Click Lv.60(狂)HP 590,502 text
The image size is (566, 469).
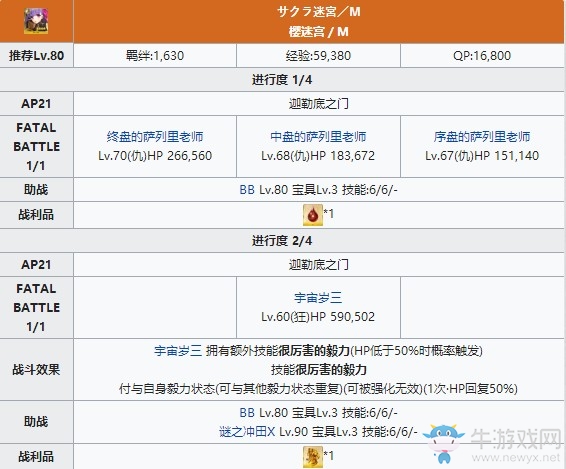coord(318,317)
